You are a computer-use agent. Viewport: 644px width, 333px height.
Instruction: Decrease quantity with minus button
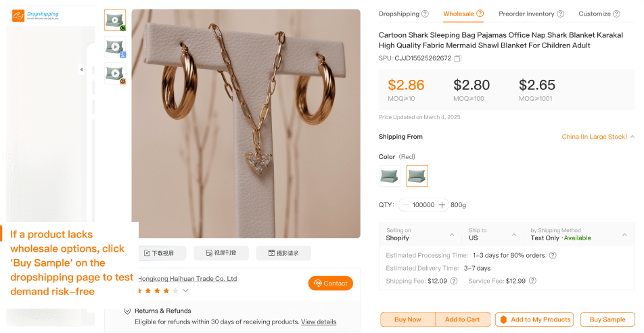tap(405, 205)
